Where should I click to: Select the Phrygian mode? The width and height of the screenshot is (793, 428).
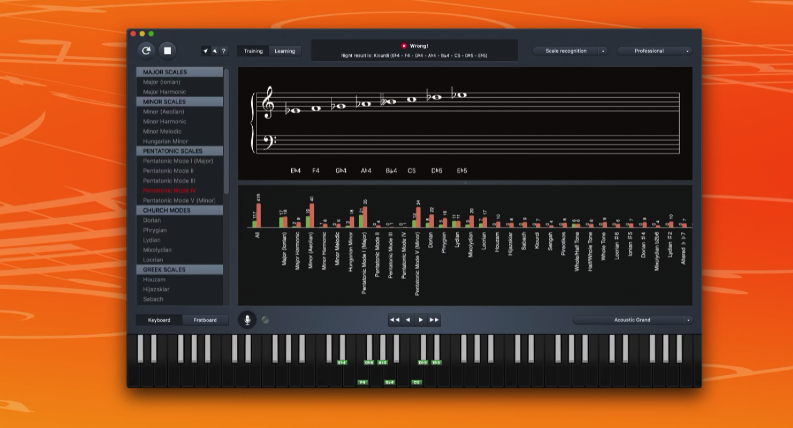pyautogui.click(x=180, y=230)
